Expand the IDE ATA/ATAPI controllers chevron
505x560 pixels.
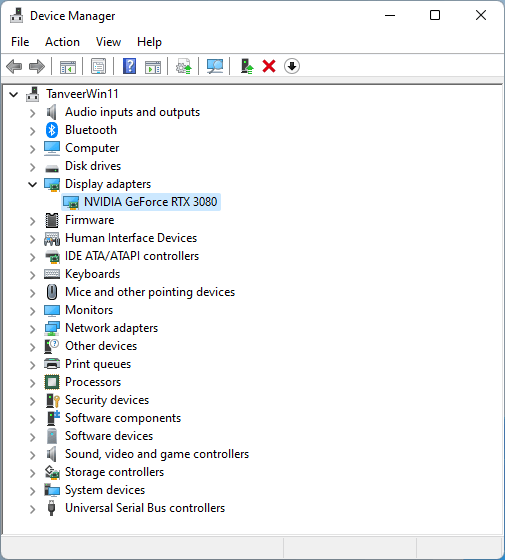(32, 257)
